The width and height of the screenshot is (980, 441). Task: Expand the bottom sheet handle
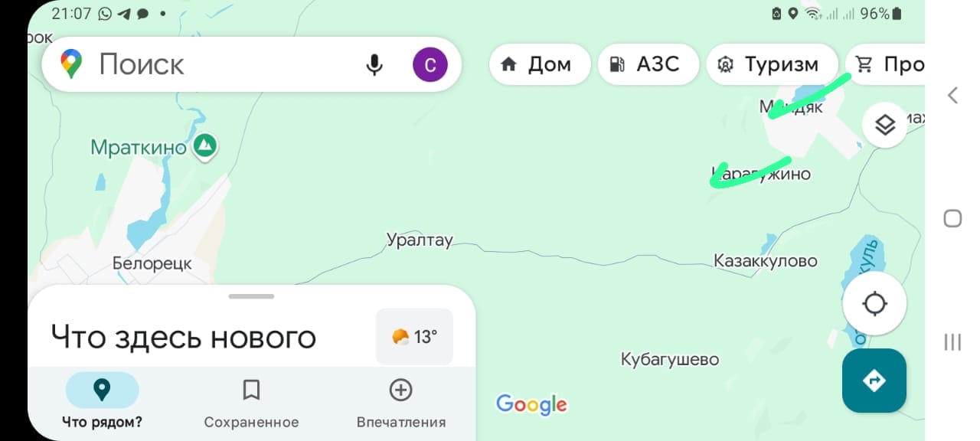251,296
